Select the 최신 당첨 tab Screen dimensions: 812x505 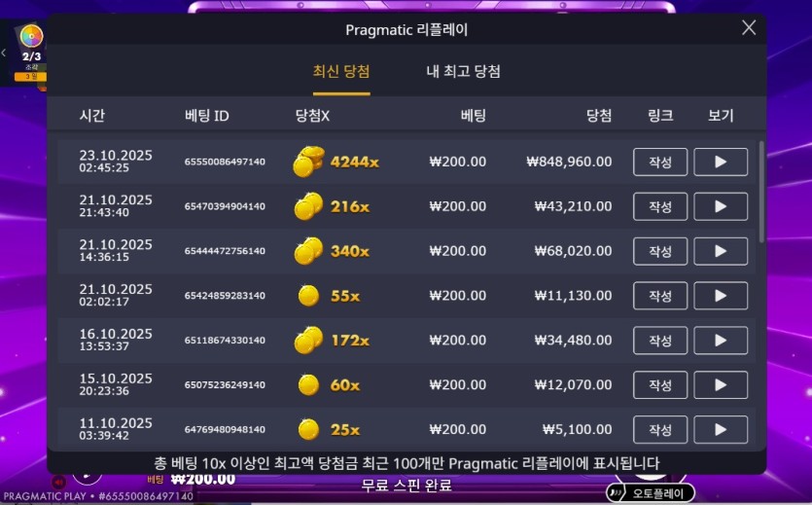point(341,71)
